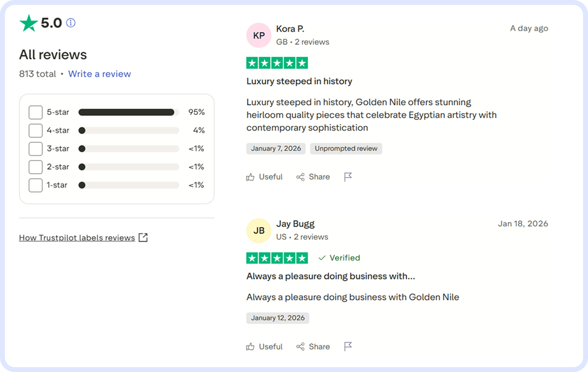588x372 pixels.
Task: Click the JB avatar for Jay Bugg
Action: tap(259, 231)
